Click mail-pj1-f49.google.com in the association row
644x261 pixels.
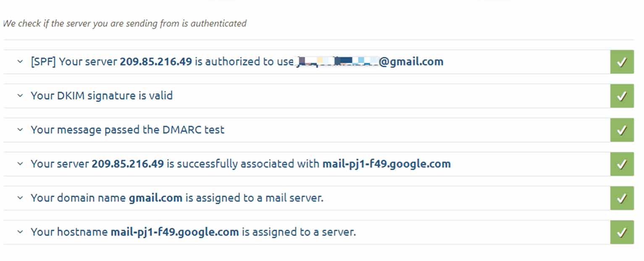(386, 164)
